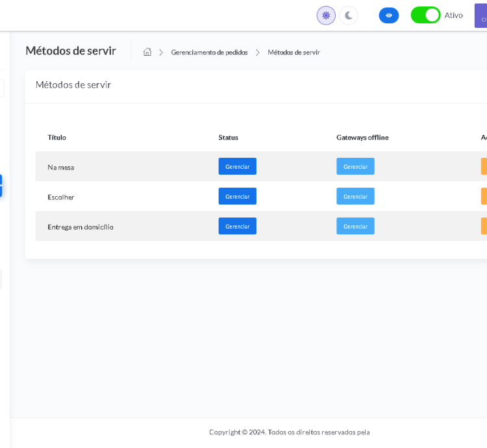Click the Métodos de servir page heading
This screenshot has width=487, height=448.
pyautogui.click(x=71, y=51)
